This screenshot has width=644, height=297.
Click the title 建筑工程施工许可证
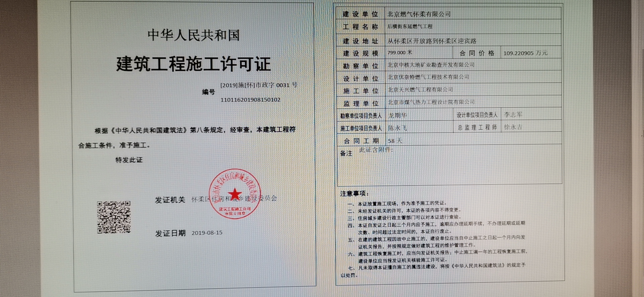[193, 64]
